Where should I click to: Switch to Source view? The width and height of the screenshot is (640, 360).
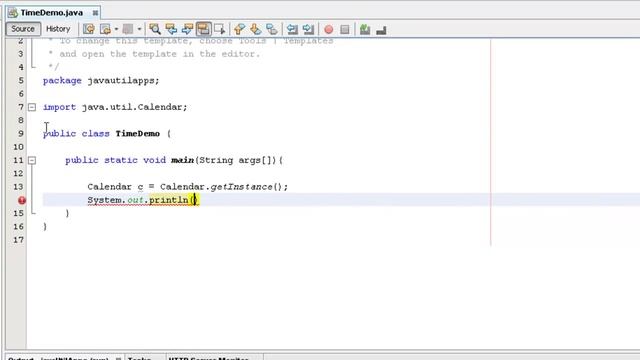(x=23, y=29)
